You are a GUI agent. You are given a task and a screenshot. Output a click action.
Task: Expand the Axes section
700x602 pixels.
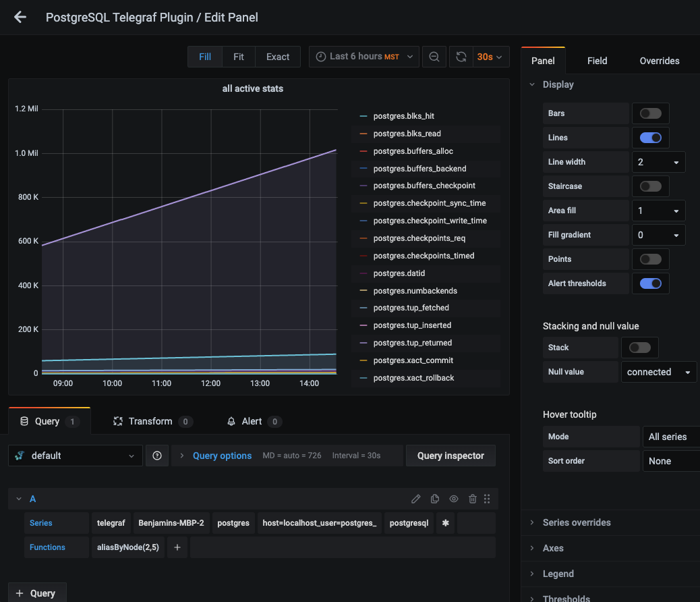pos(553,548)
